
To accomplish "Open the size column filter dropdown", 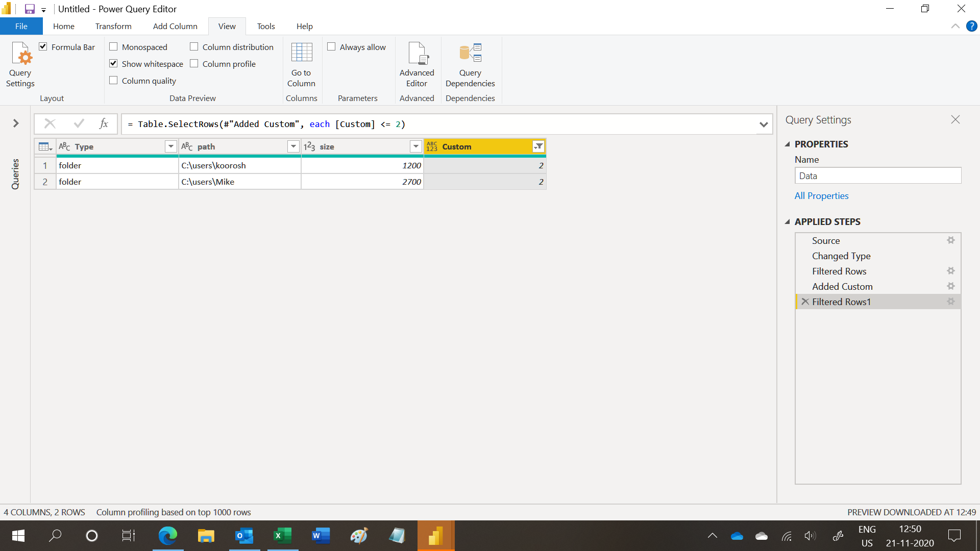I will point(416,147).
